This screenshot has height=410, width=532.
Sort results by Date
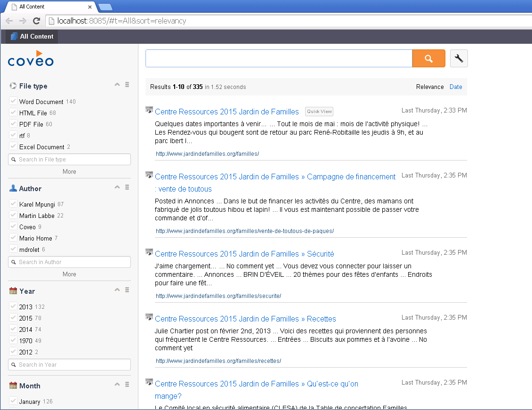coord(455,87)
